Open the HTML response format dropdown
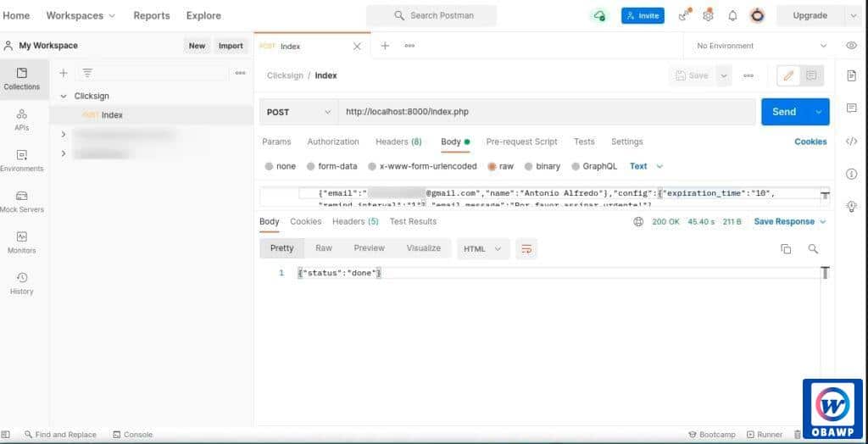The width and height of the screenshot is (868, 444). [x=482, y=249]
